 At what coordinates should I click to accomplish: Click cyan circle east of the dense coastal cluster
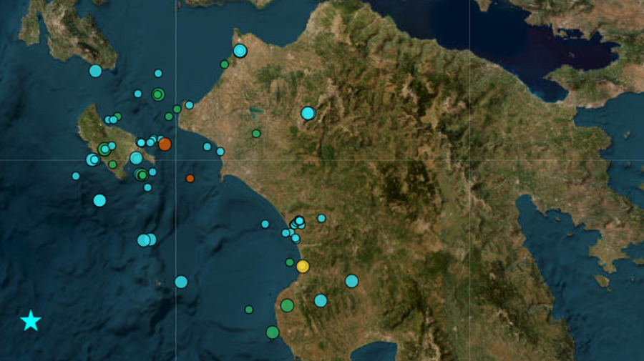click(x=321, y=218)
